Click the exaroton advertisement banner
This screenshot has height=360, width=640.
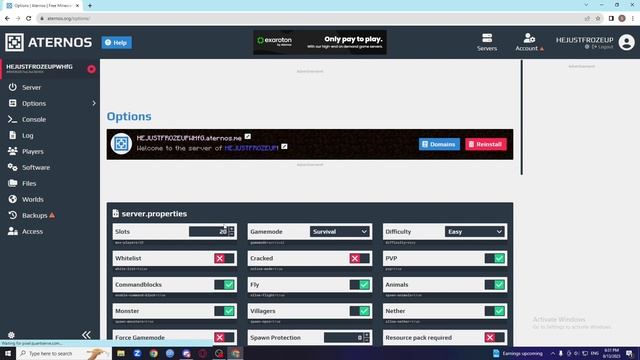click(320, 42)
